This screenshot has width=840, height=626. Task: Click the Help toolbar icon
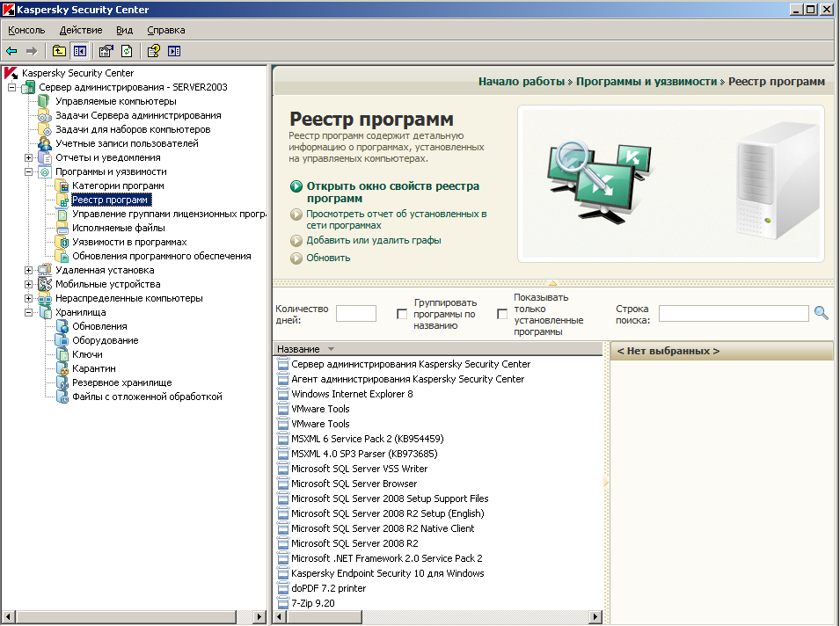[153, 51]
